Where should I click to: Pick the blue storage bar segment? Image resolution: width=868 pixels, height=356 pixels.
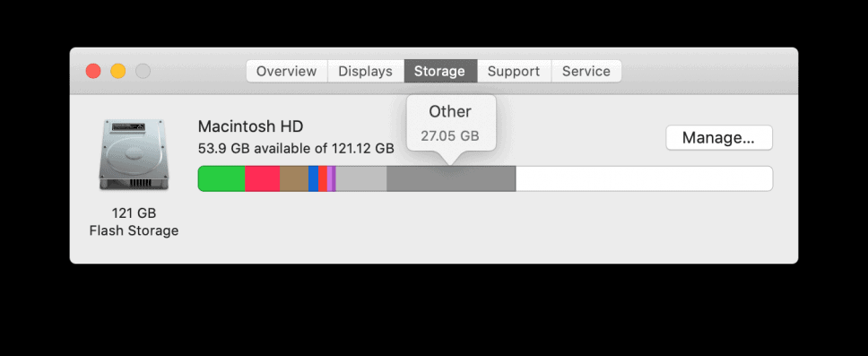(x=313, y=178)
